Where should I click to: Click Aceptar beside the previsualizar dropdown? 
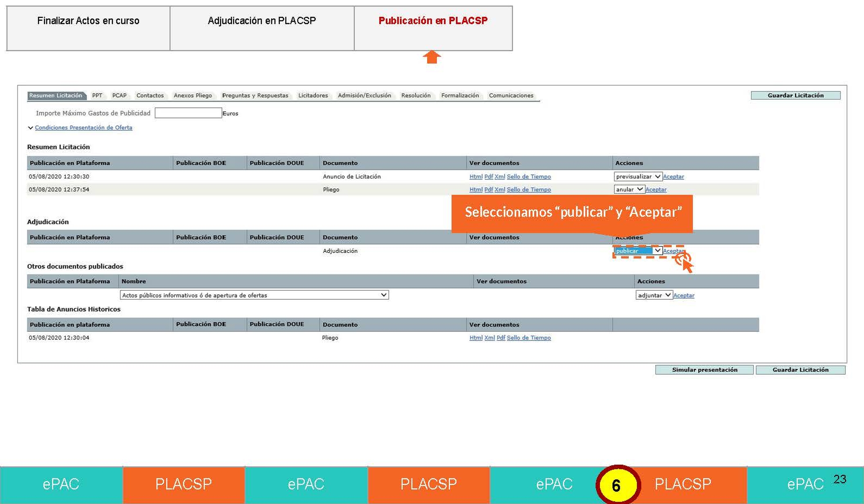[673, 176]
